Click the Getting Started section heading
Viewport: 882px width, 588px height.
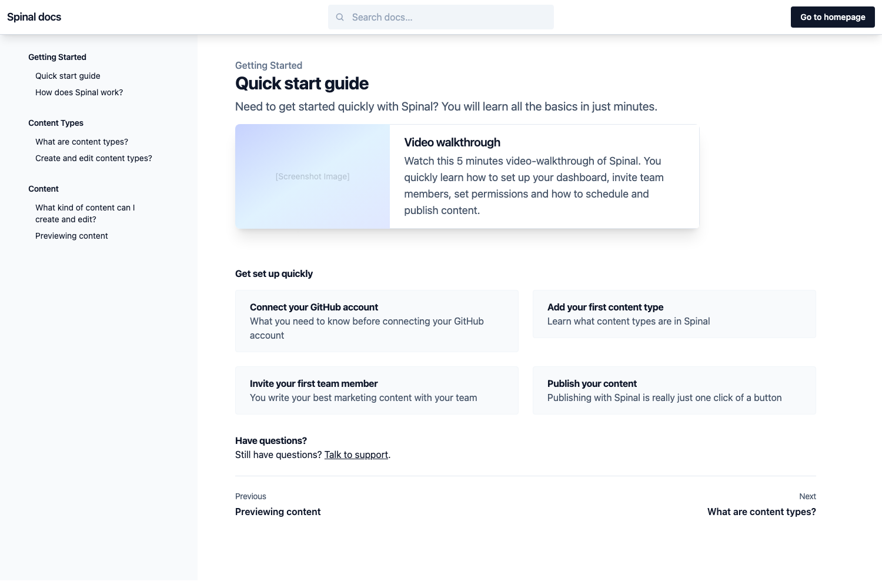pos(57,57)
